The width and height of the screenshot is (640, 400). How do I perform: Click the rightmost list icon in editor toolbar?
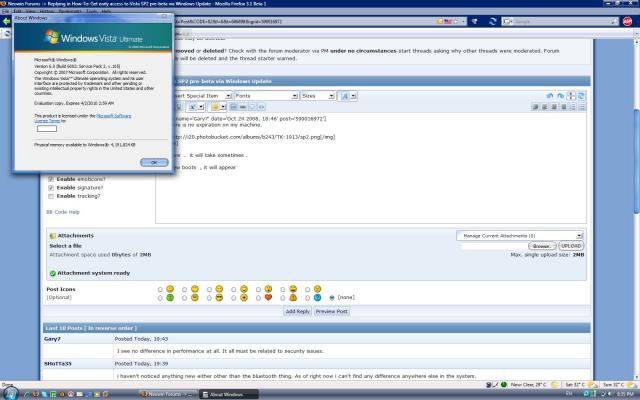point(582,107)
